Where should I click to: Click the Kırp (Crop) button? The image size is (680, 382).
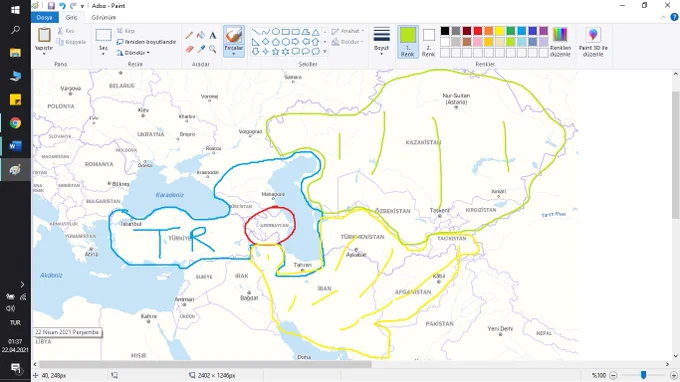coord(125,31)
